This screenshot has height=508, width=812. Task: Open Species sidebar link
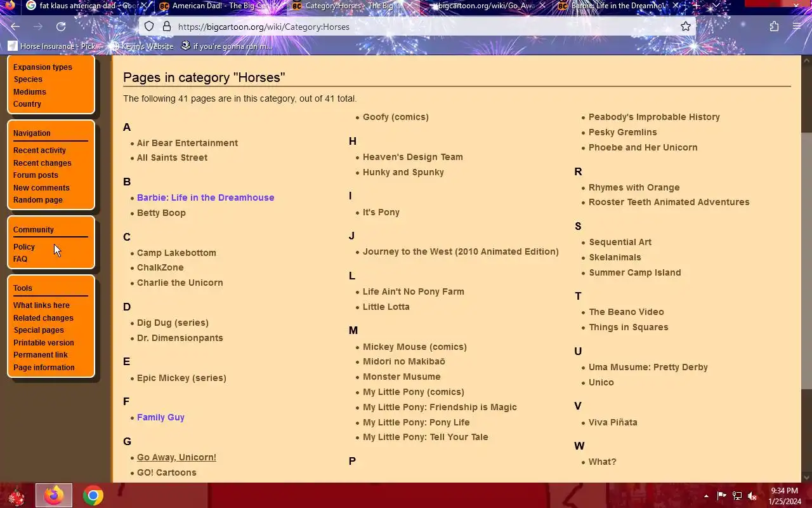pos(28,79)
